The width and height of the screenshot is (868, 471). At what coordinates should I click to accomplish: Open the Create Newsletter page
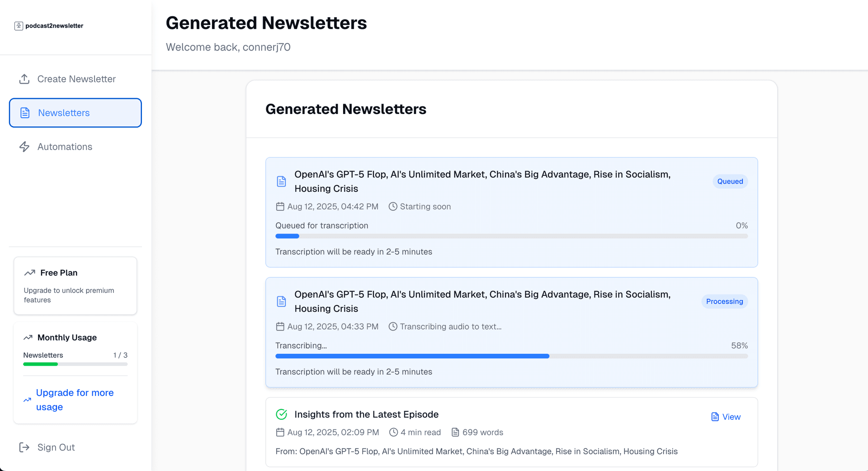tap(76, 79)
